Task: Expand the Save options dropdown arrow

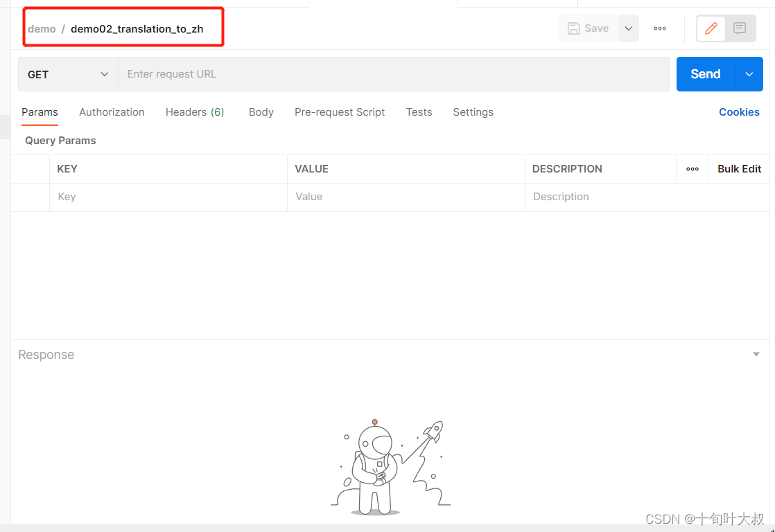Action: click(x=629, y=28)
